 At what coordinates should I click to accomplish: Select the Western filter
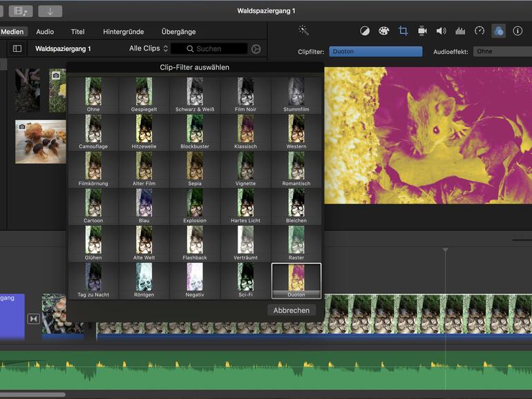click(x=296, y=133)
